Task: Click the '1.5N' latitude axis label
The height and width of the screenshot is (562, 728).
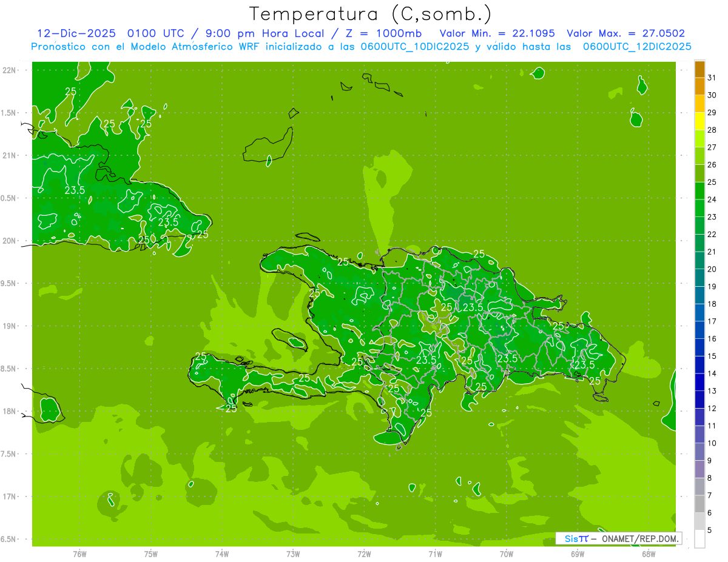Action: point(9,113)
